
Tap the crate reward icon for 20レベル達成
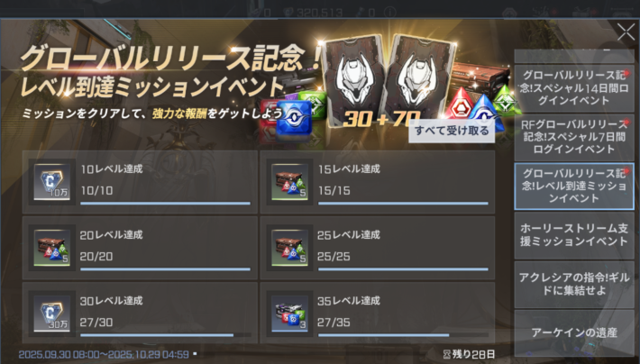point(52,248)
